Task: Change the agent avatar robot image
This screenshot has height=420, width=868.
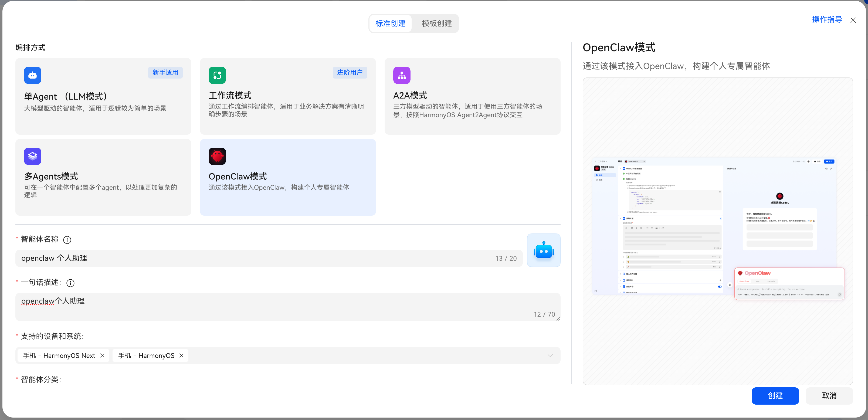Action: [544, 250]
